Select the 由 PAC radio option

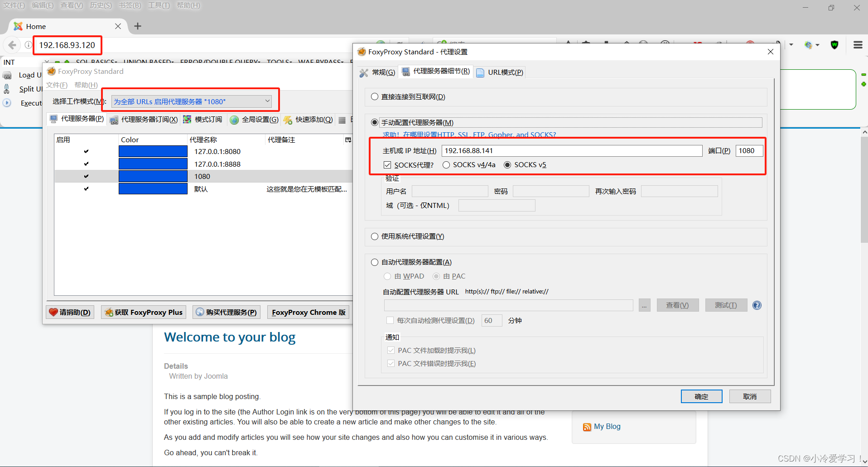[x=436, y=276]
